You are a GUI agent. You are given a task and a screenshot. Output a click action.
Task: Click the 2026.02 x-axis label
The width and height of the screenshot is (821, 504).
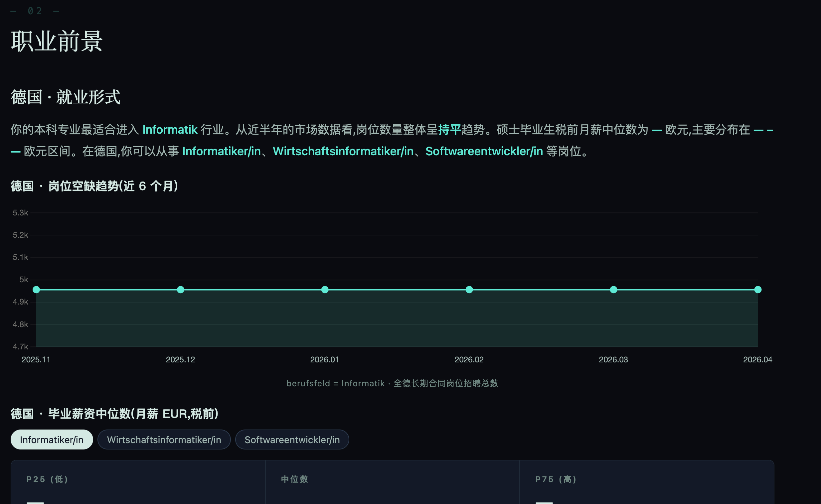tap(469, 360)
